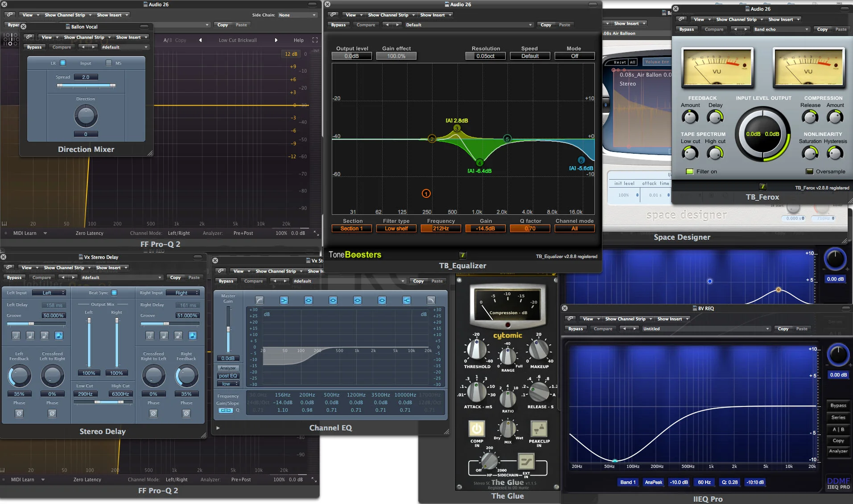853x504 pixels.
Task: Click Series button in IIEQ Pro
Action: pos(838,418)
